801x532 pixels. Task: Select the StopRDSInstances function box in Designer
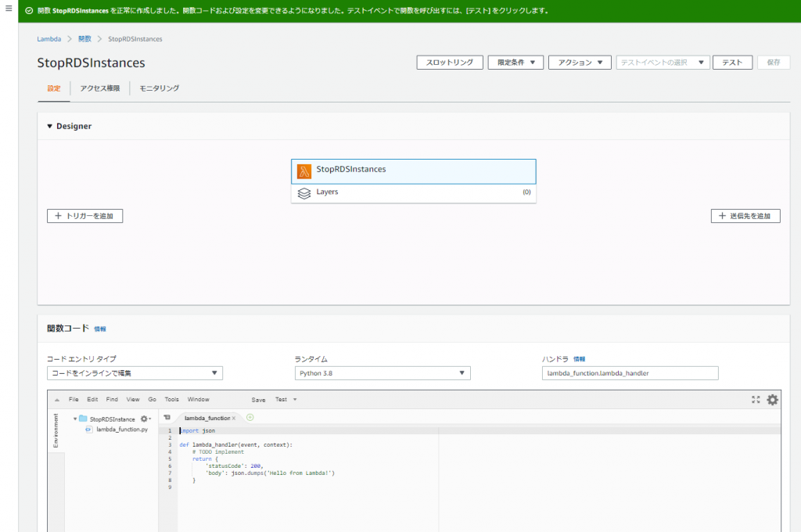click(x=413, y=171)
